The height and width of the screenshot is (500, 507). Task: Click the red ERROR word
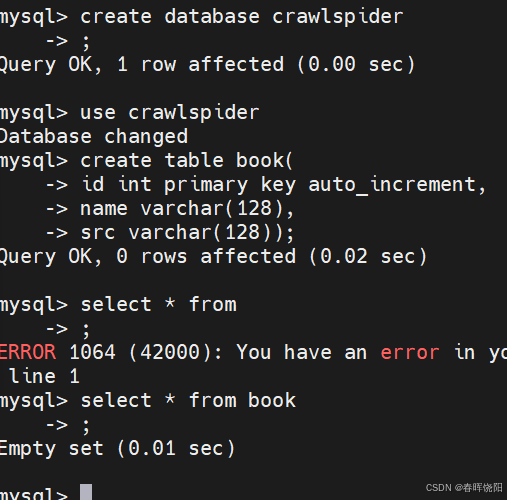coord(28,352)
